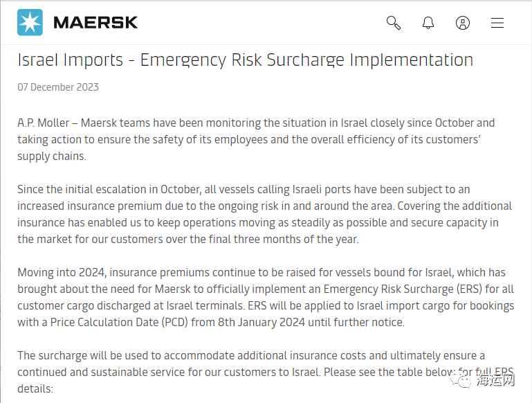
Task: Open the user account icon
Action: 463,23
